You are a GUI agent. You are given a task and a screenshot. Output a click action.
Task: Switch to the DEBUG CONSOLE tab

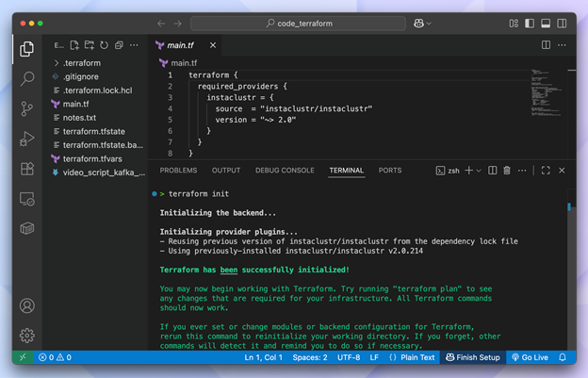pyautogui.click(x=285, y=171)
